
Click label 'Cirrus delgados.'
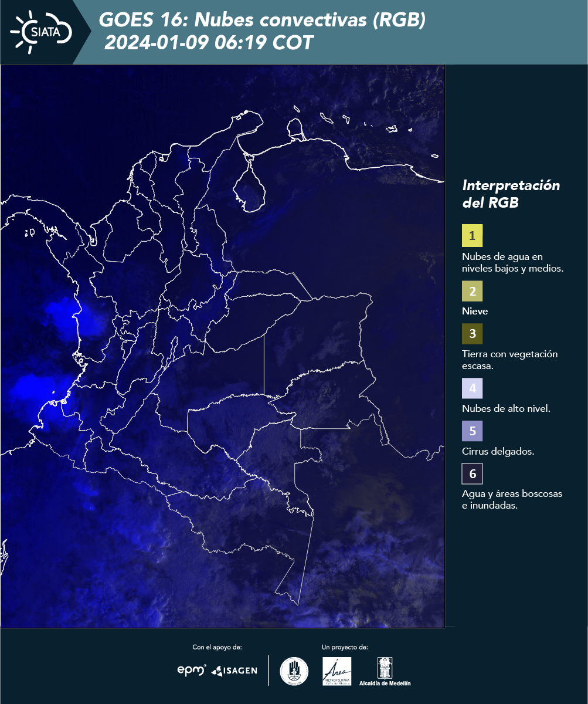tap(498, 452)
